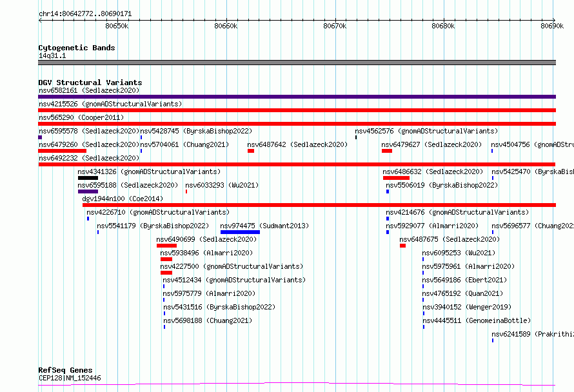Select nsv3940152 (Wenger2019) label
Viewport: 574px width, 392px height.
pos(467,307)
